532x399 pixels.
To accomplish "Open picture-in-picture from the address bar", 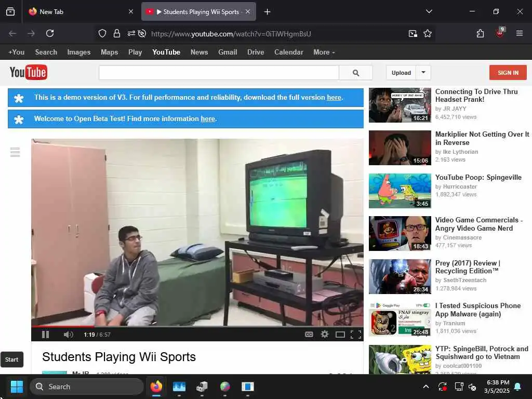I will (413, 33).
